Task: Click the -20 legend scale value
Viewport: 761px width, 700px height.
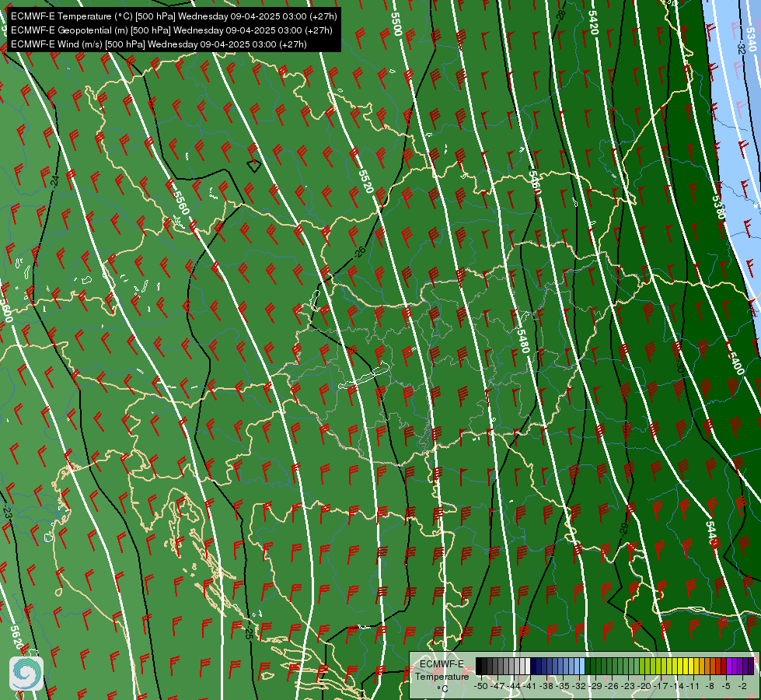Action: click(x=644, y=686)
